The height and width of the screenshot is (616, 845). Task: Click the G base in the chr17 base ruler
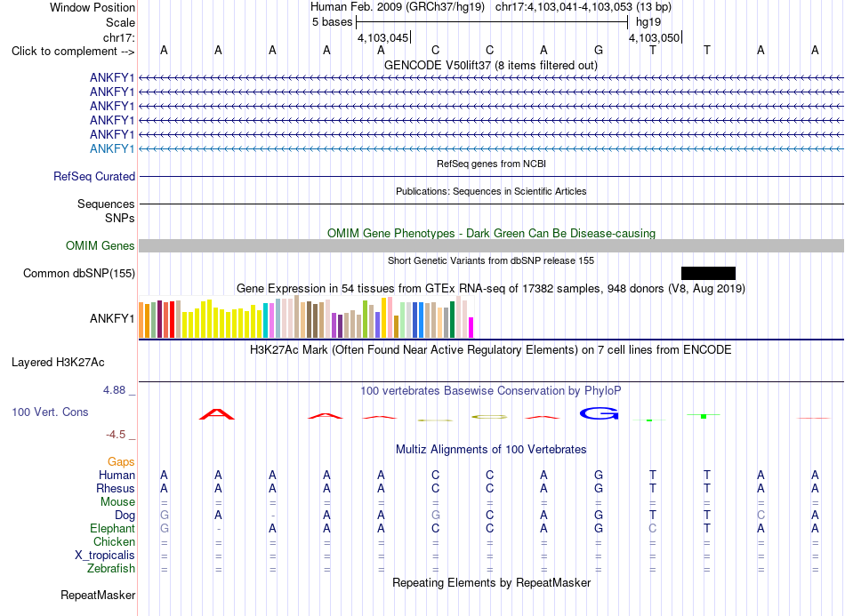599,50
